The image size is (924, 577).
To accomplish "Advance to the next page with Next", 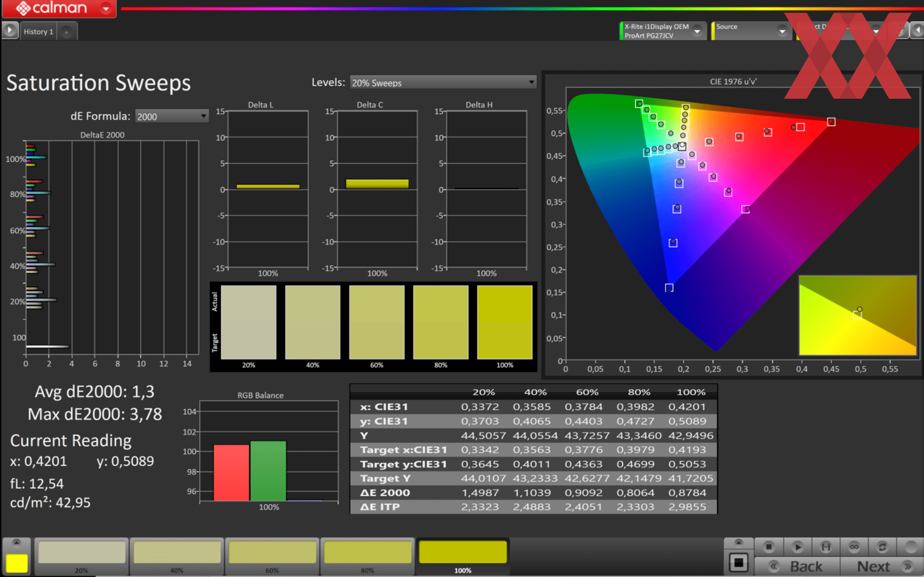I will click(882, 566).
